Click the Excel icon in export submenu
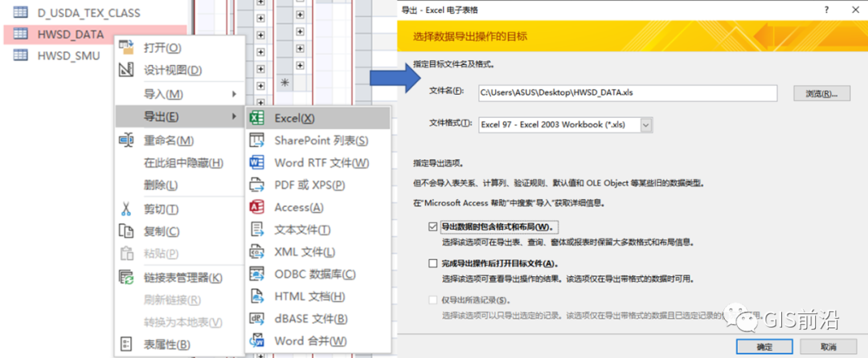The width and height of the screenshot is (868, 358). pyautogui.click(x=257, y=118)
